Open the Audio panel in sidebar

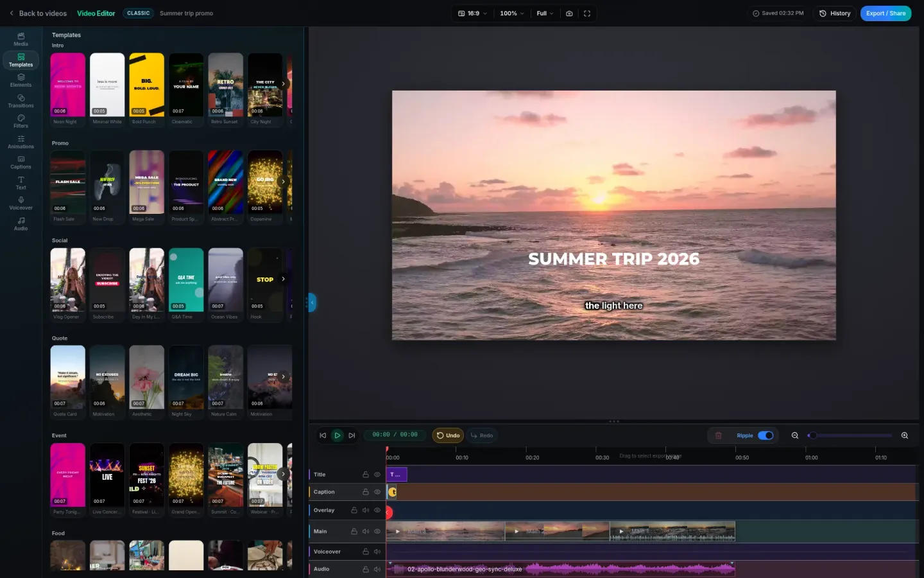[21, 224]
